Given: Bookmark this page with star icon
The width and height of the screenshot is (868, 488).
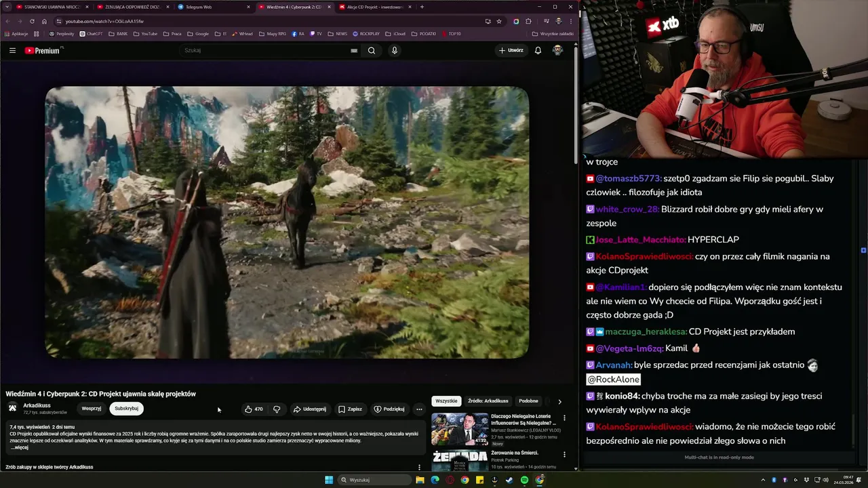Looking at the screenshot, I should (499, 21).
